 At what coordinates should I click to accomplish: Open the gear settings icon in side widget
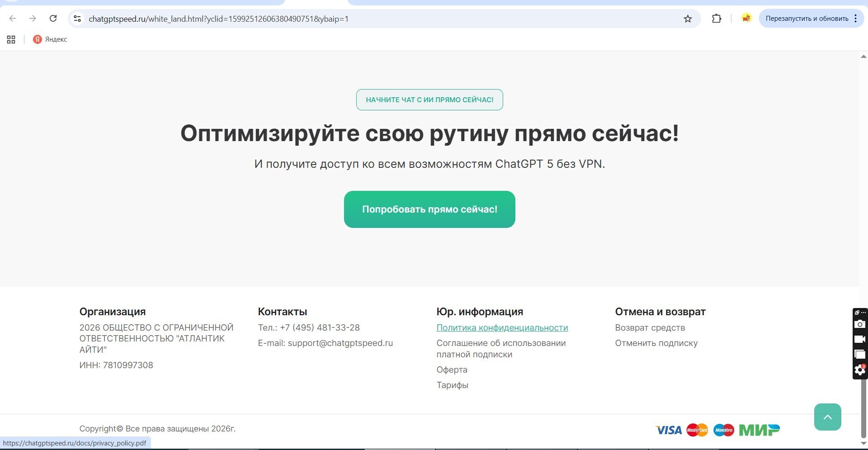coord(860,370)
